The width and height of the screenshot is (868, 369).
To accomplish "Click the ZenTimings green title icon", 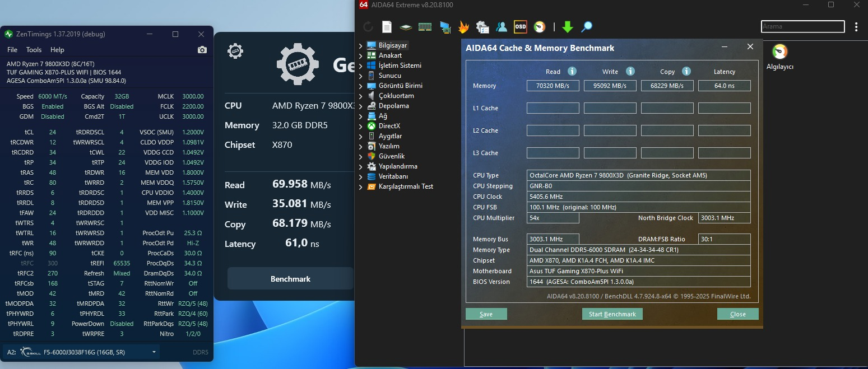I will (8, 34).
